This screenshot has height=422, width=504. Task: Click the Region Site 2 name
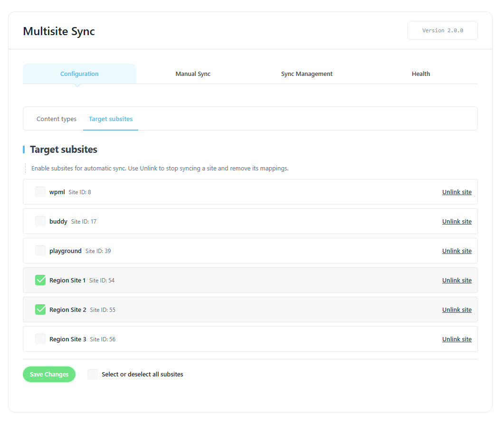(x=68, y=310)
